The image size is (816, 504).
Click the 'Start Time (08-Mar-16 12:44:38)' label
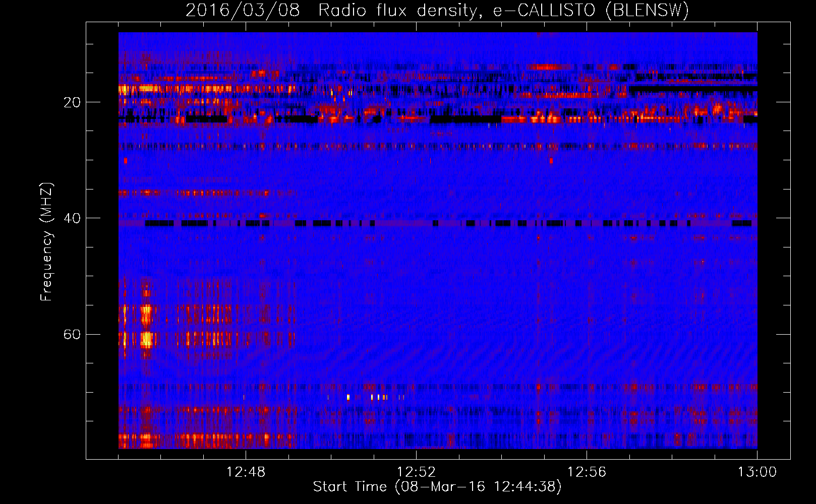tap(437, 487)
